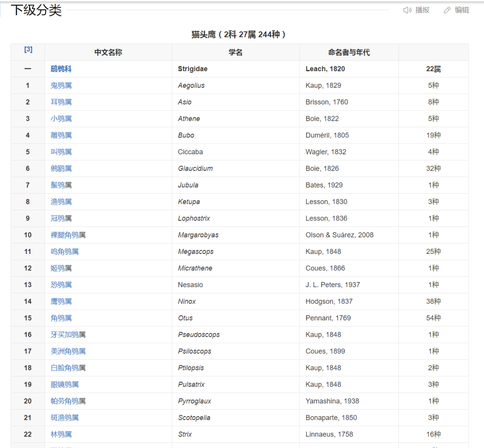Select the Megascops scientific name
This screenshot has width=484, height=448.
point(196,252)
